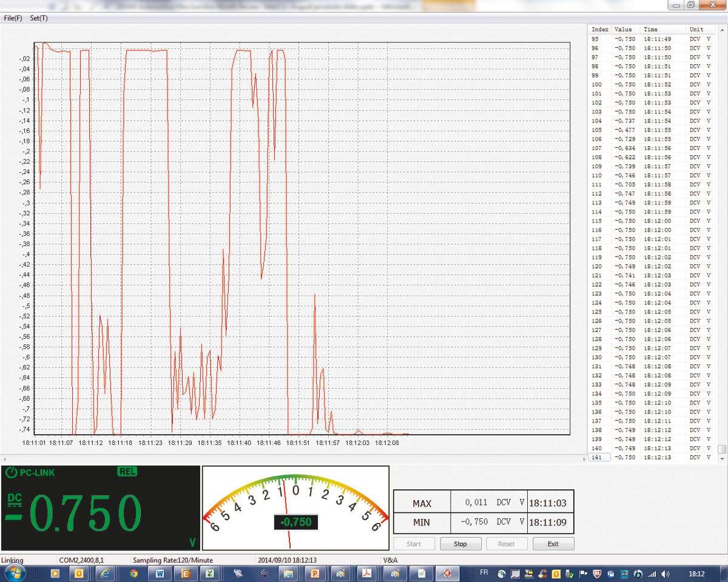Launch Internet Explorer from the taskbar
This screenshot has height=582, width=728.
tap(106, 573)
